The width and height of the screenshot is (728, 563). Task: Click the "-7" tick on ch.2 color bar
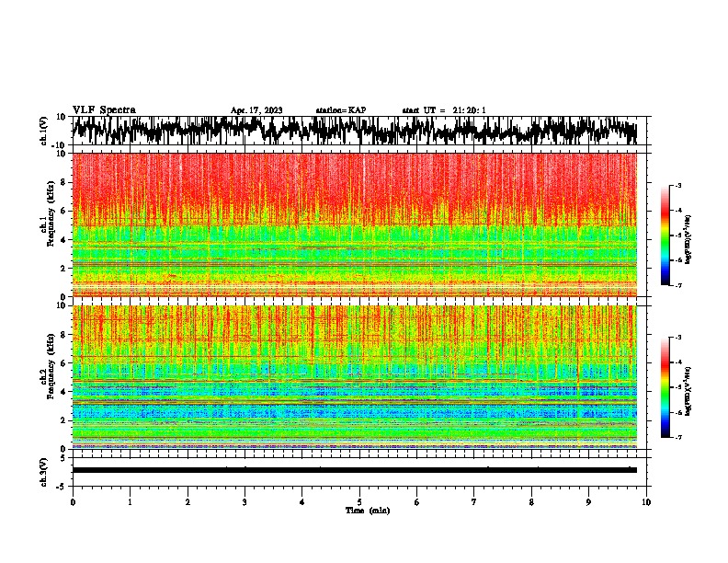[x=678, y=437]
